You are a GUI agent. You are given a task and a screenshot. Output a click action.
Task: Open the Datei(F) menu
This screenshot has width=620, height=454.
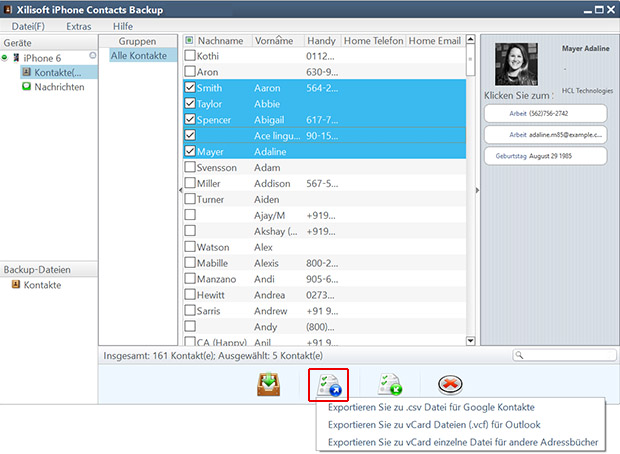tap(28, 26)
